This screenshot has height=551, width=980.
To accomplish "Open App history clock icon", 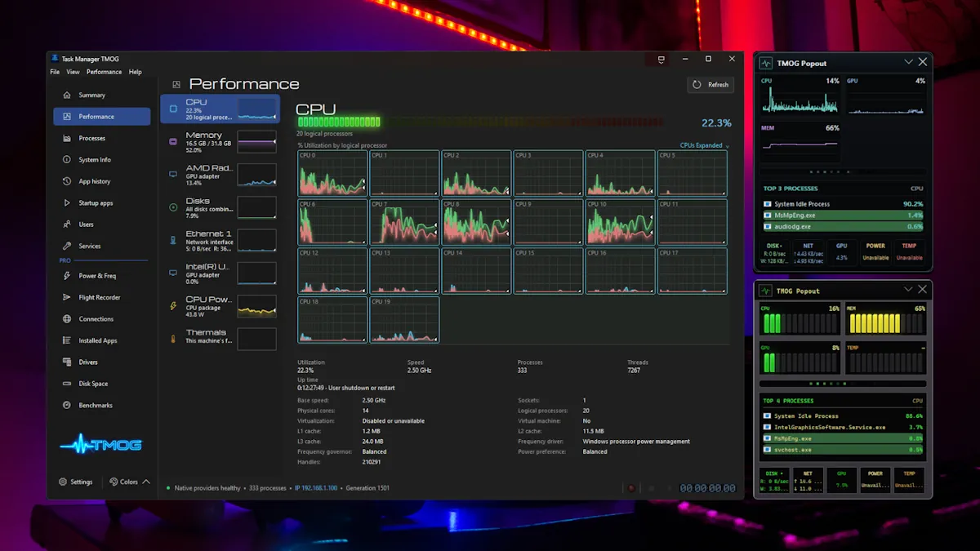I will 67,181.
